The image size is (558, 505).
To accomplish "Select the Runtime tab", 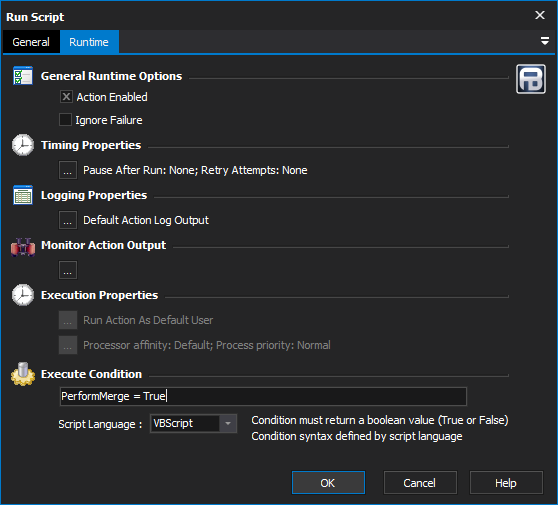I will (x=89, y=42).
